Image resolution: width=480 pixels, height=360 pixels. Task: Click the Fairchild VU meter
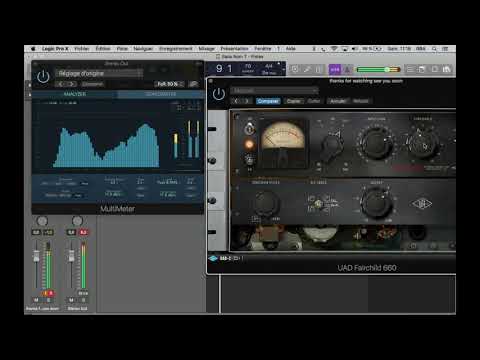[x=283, y=143]
